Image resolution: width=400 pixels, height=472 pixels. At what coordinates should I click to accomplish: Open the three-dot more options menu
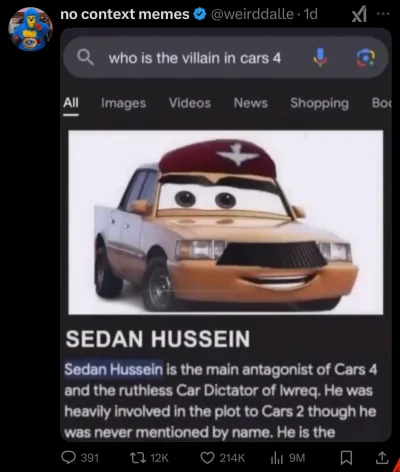pyautogui.click(x=383, y=14)
